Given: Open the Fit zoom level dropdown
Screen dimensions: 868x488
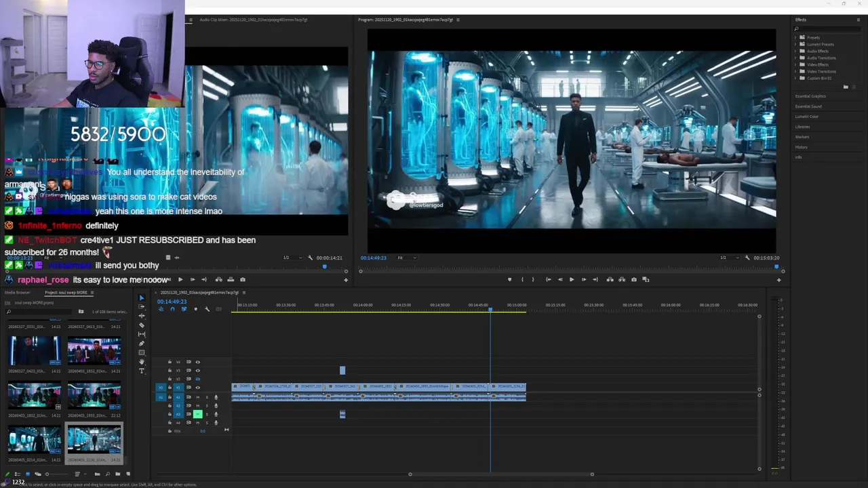Looking at the screenshot, I should click(406, 258).
